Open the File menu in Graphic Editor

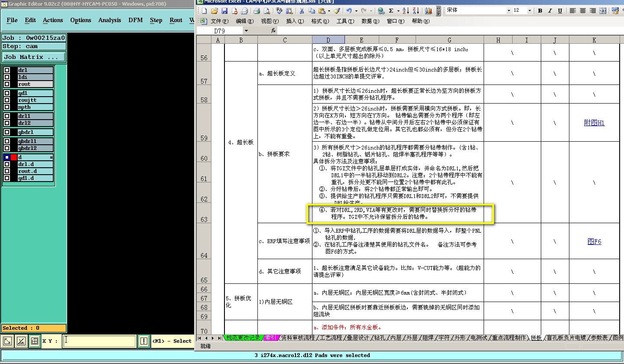pyautogui.click(x=12, y=20)
